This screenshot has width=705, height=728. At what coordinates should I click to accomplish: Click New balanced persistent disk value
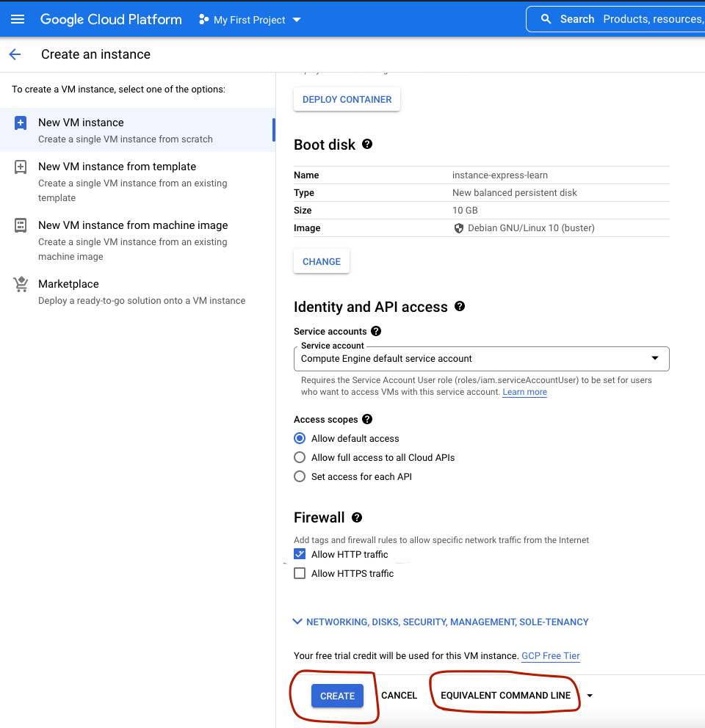click(515, 193)
